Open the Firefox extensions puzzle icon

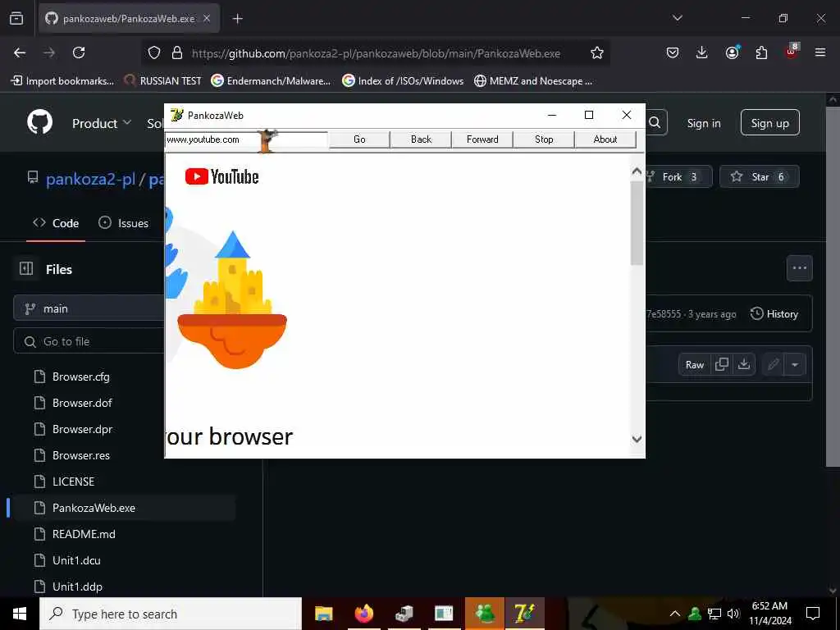[x=761, y=52]
